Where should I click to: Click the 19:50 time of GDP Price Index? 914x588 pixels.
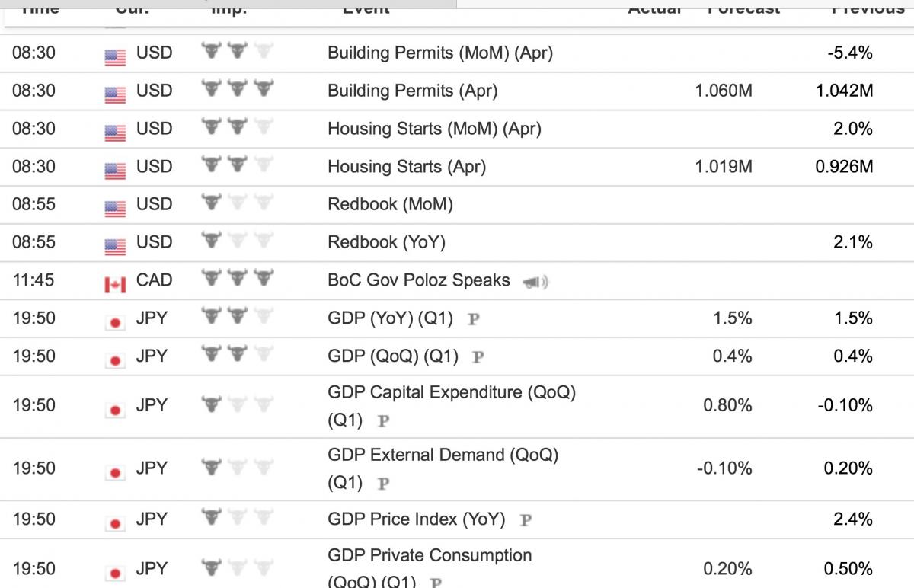[34, 519]
